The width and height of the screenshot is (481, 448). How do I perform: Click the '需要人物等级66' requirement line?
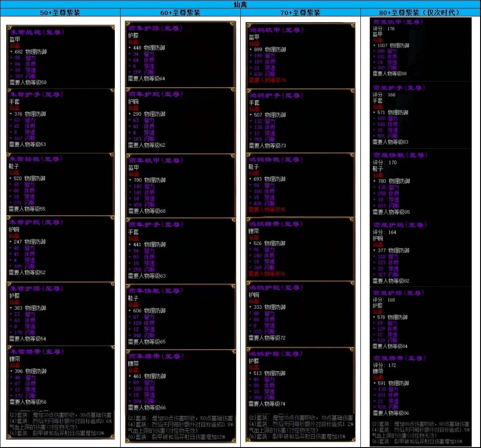147,408
